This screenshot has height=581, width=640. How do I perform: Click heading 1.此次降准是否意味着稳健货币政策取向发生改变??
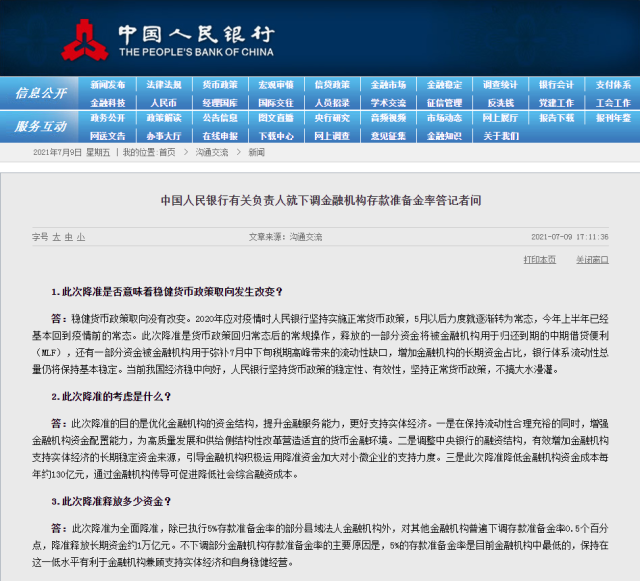[167, 292]
